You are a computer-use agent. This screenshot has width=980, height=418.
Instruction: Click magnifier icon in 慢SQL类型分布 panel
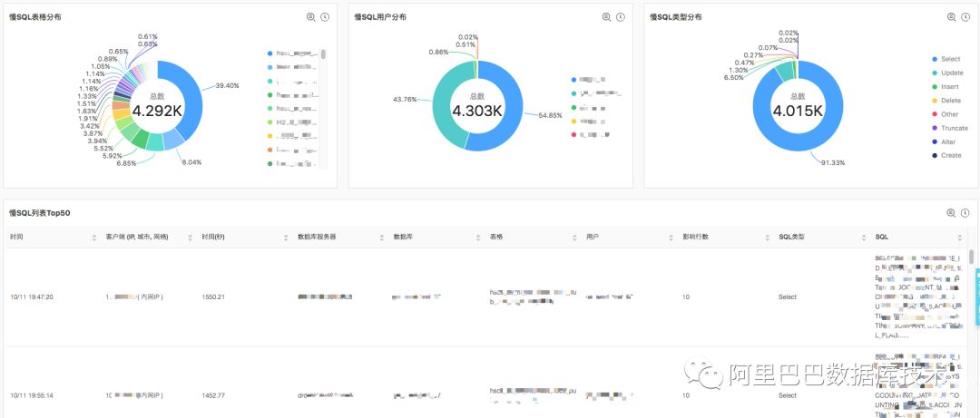coord(951,17)
